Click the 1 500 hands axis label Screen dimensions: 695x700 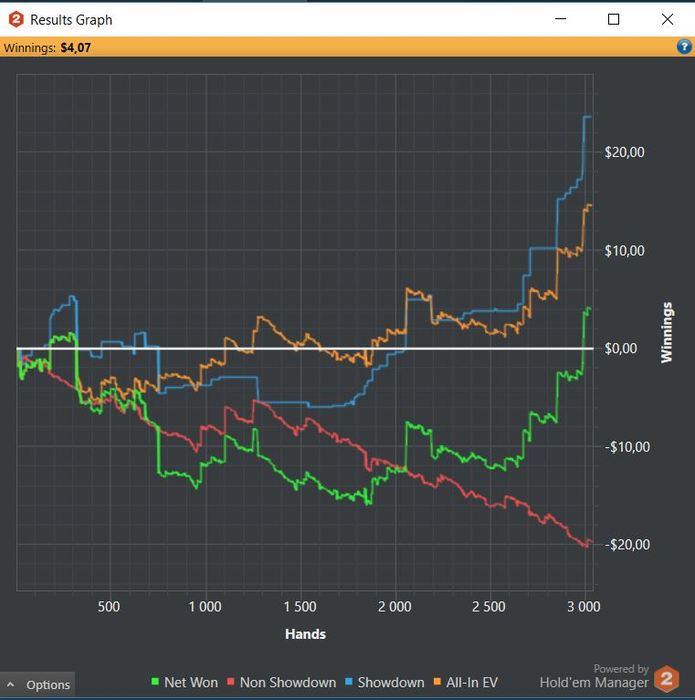[300, 606]
